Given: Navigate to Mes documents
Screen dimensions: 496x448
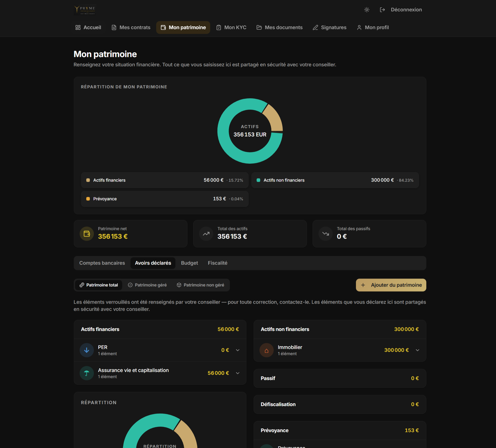Looking at the screenshot, I should coord(279,28).
